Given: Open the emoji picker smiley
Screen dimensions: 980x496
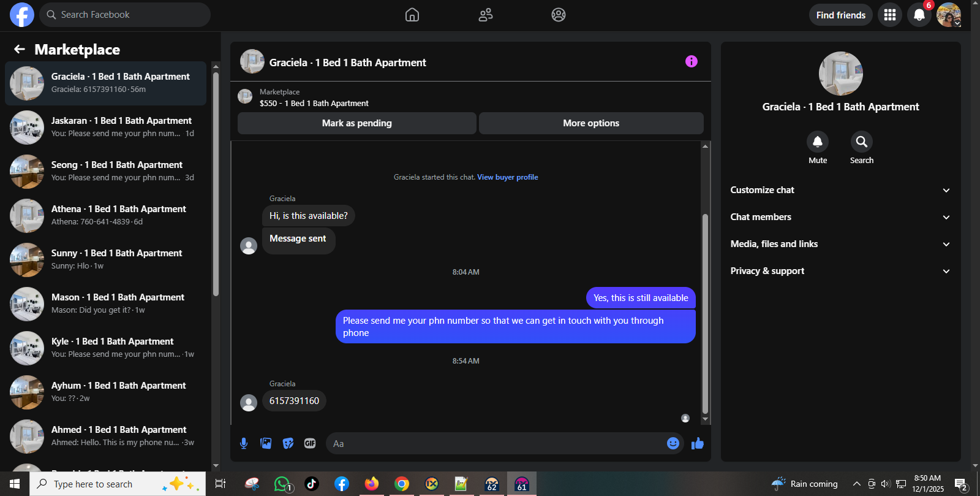Looking at the screenshot, I should [x=673, y=443].
